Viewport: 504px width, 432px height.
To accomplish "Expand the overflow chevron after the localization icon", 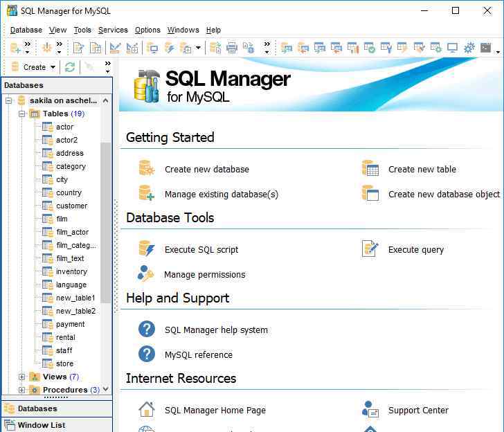I will [x=267, y=48].
